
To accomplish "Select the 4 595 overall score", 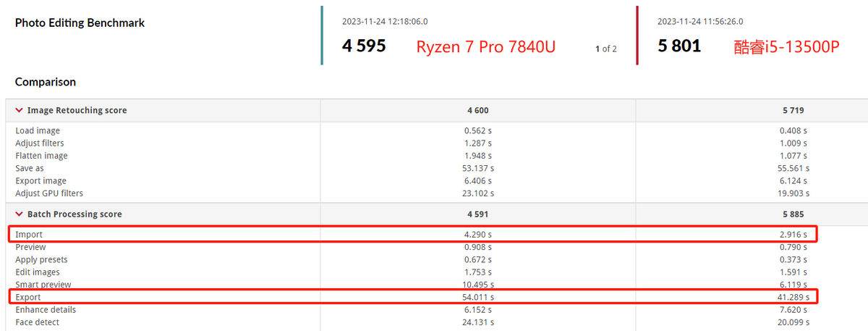I will tap(364, 46).
